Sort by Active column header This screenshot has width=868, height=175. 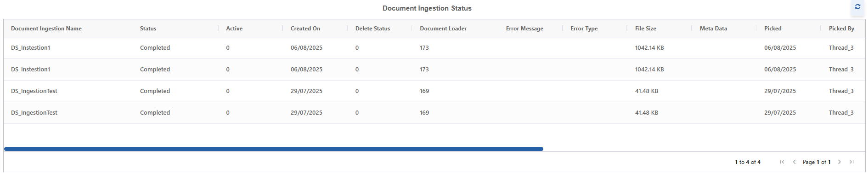[234, 29]
